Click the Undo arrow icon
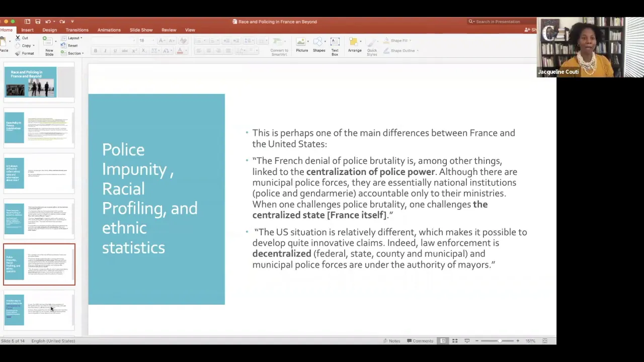644x362 pixels. (x=48, y=22)
